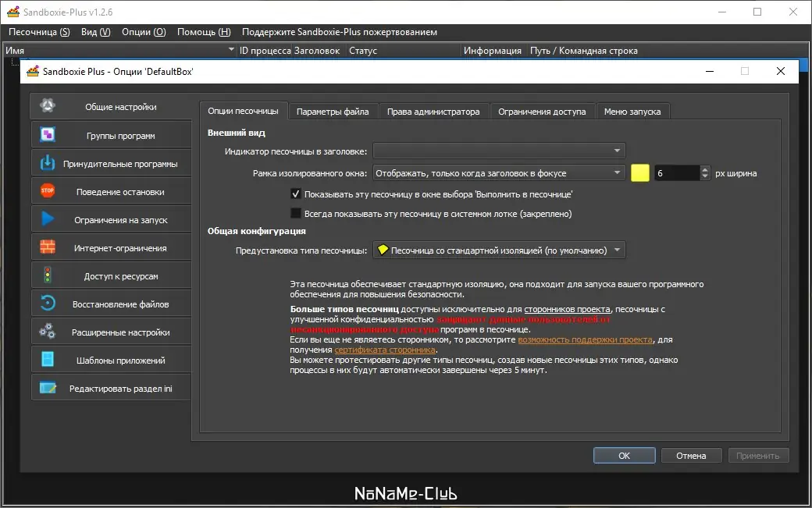This screenshot has height=508, width=812.
Task: Open the Песочница (S) menu
Action: click(x=39, y=32)
